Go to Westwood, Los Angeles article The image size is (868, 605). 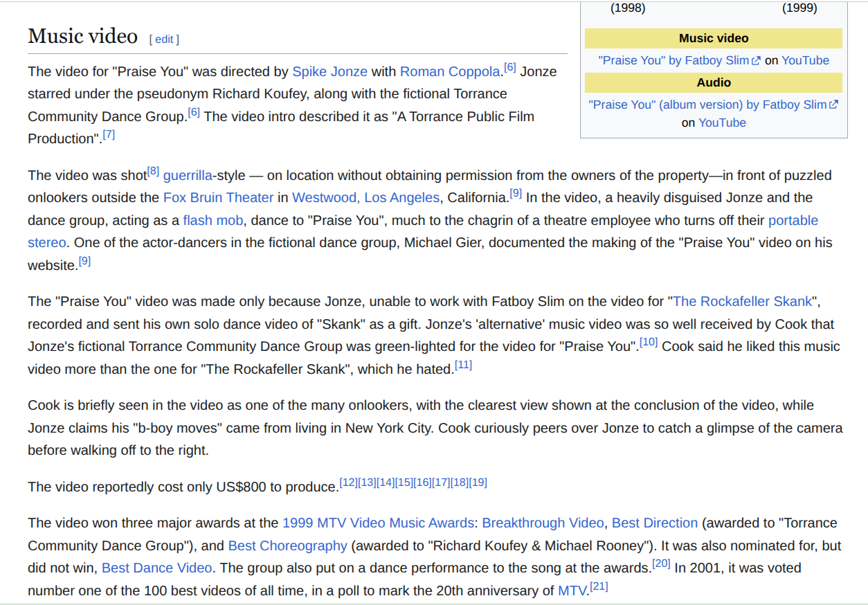[365, 198]
